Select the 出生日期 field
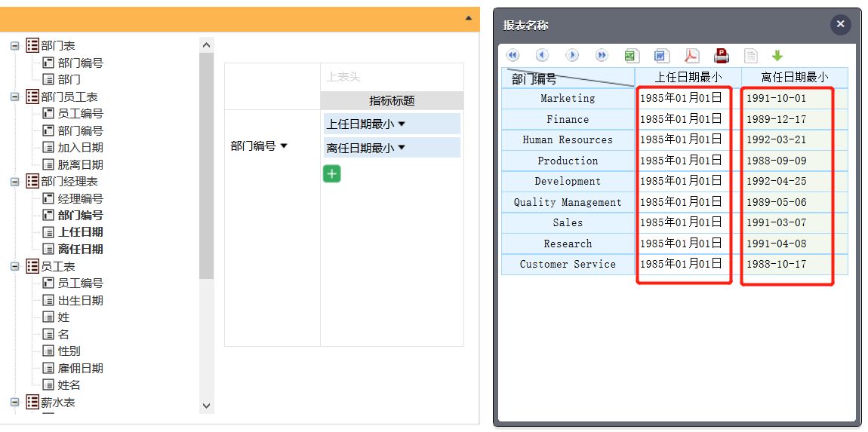This screenshot has width=868, height=432. point(80,300)
